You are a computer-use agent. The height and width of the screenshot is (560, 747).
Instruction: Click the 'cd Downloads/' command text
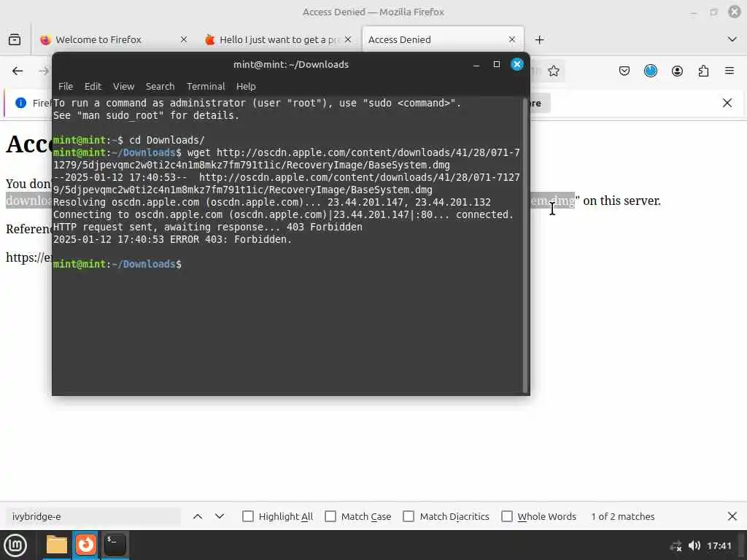coord(167,141)
